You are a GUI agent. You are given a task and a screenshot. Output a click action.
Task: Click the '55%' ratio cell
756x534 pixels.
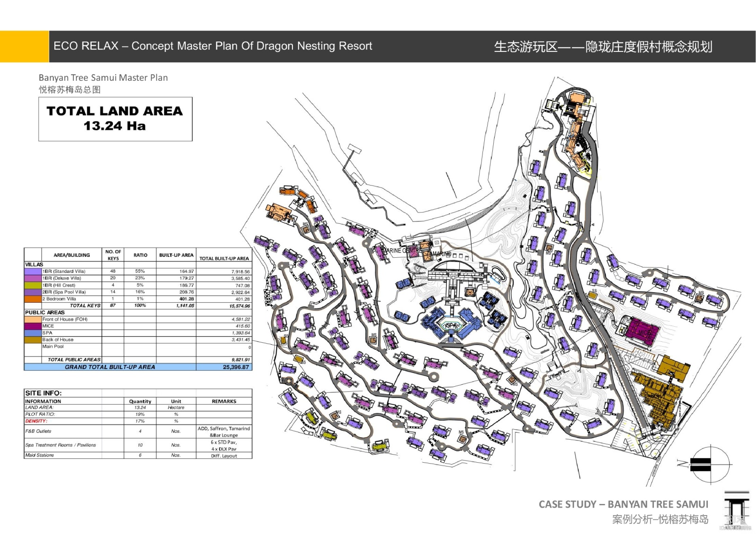(140, 271)
